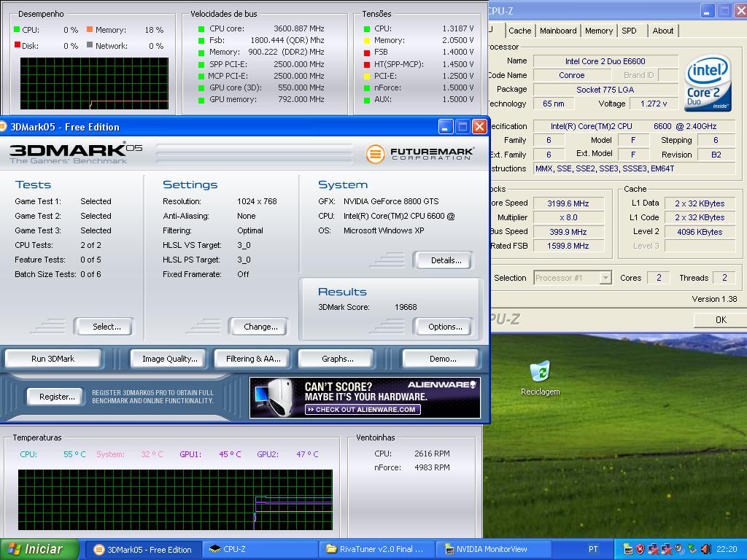Click the Core Speed value 3199.6 MHz
The width and height of the screenshot is (747, 560).
pos(568,203)
